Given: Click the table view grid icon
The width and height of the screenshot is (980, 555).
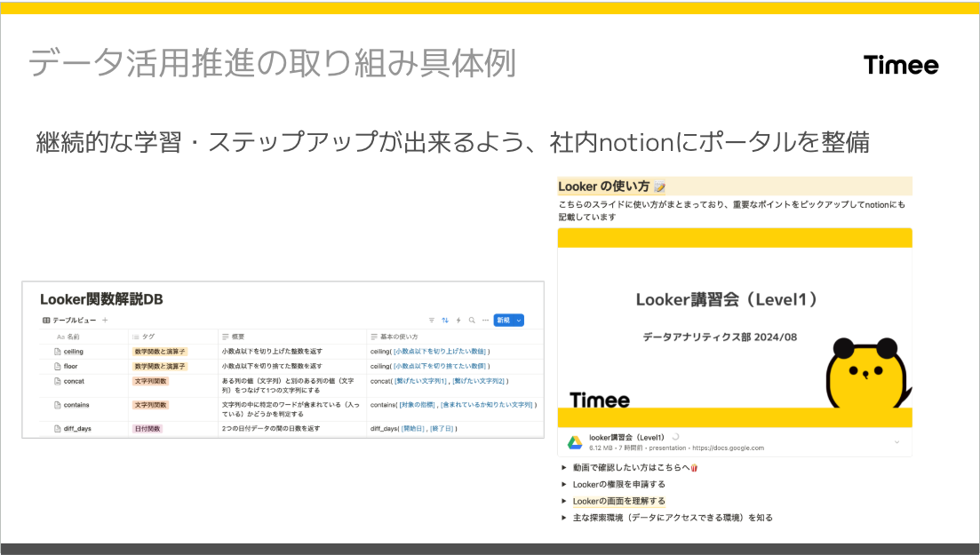Looking at the screenshot, I should pyautogui.click(x=46, y=320).
